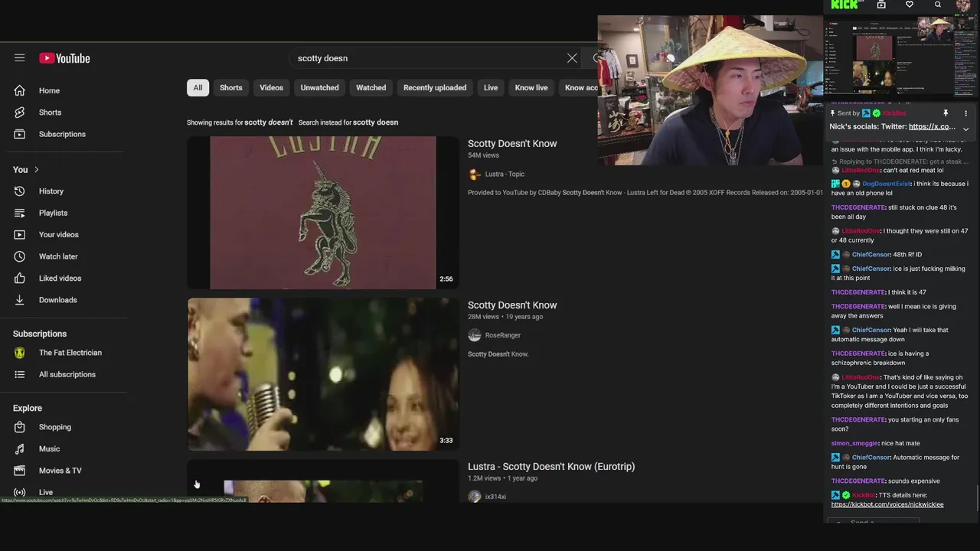Image resolution: width=980 pixels, height=551 pixels.
Task: Click the Kick stream preview thumbnail
Action: point(901,56)
